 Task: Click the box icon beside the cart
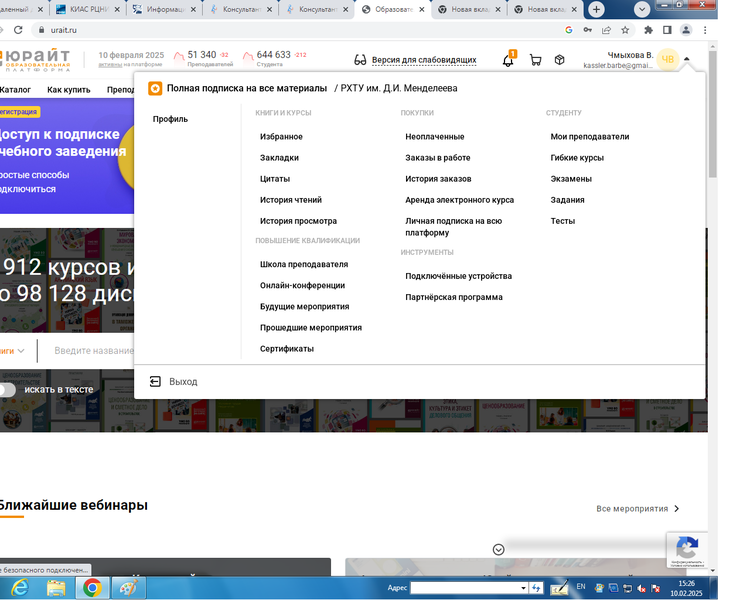point(560,60)
